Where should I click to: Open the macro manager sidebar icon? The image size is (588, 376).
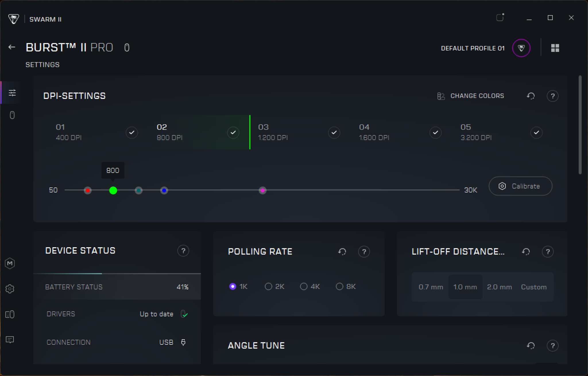(10, 263)
